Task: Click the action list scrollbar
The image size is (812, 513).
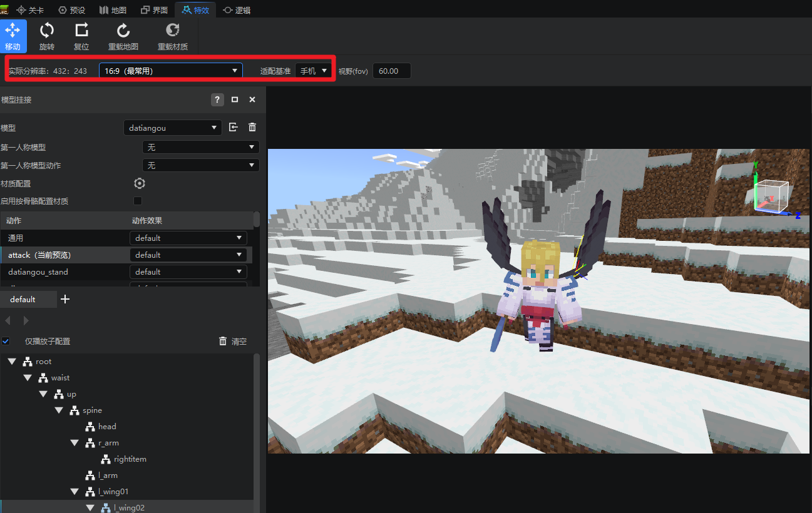Action: (257, 220)
